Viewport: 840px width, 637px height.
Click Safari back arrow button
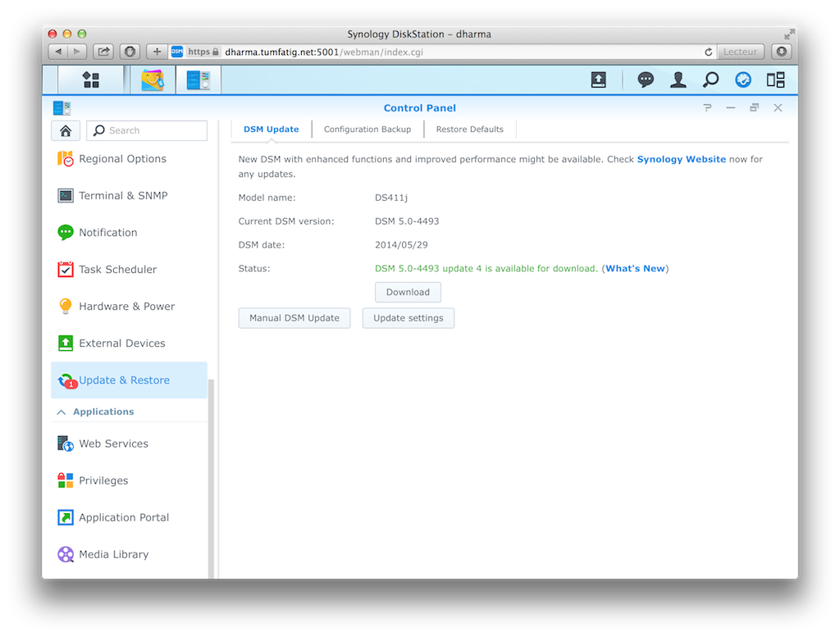(58, 52)
